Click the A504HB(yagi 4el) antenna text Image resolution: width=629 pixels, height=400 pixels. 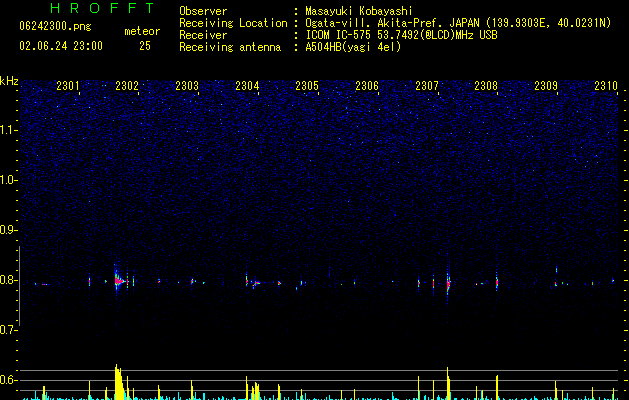click(353, 47)
